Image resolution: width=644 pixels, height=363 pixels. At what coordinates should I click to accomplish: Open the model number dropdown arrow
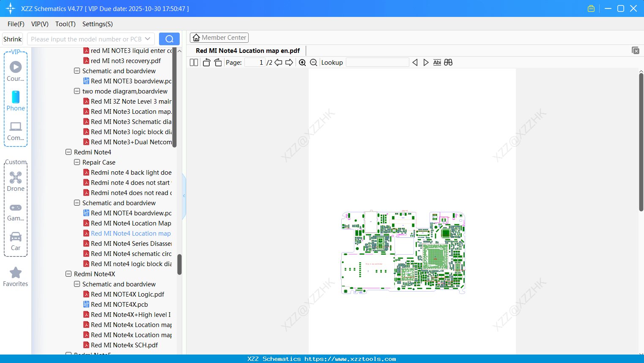click(148, 39)
